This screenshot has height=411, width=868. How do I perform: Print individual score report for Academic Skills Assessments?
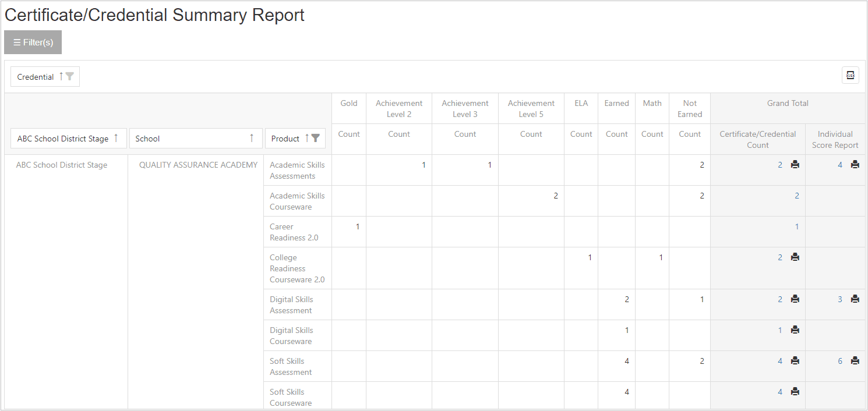click(x=855, y=165)
